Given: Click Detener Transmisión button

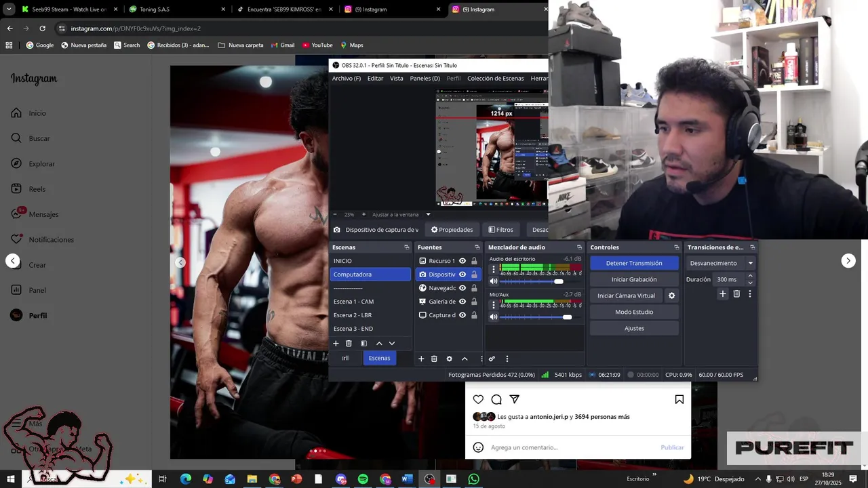Looking at the screenshot, I should point(634,263).
